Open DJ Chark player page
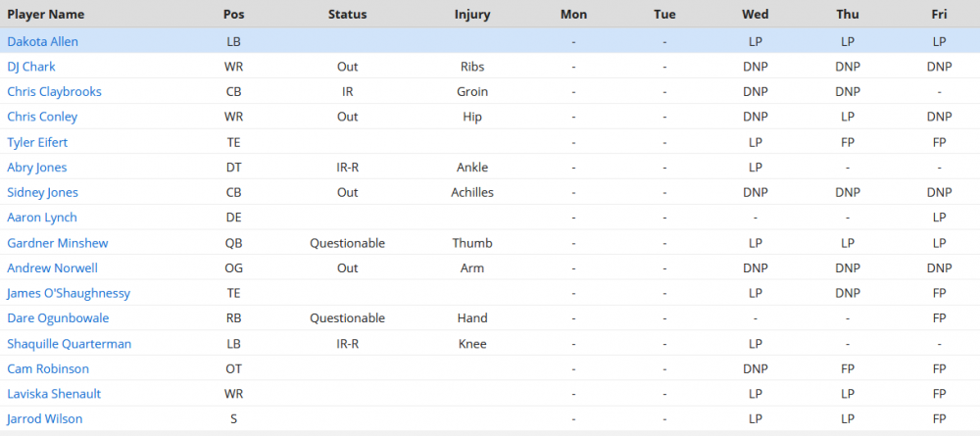Screen dimensions: 980x436 pos(31,67)
